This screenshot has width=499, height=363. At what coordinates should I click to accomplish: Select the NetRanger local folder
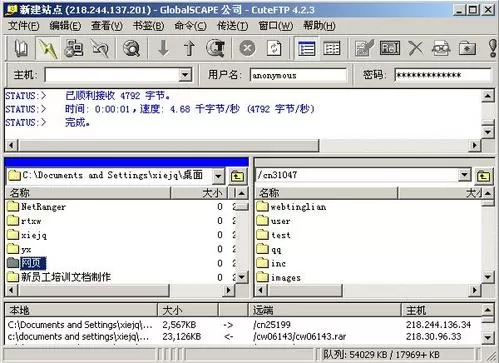37,207
